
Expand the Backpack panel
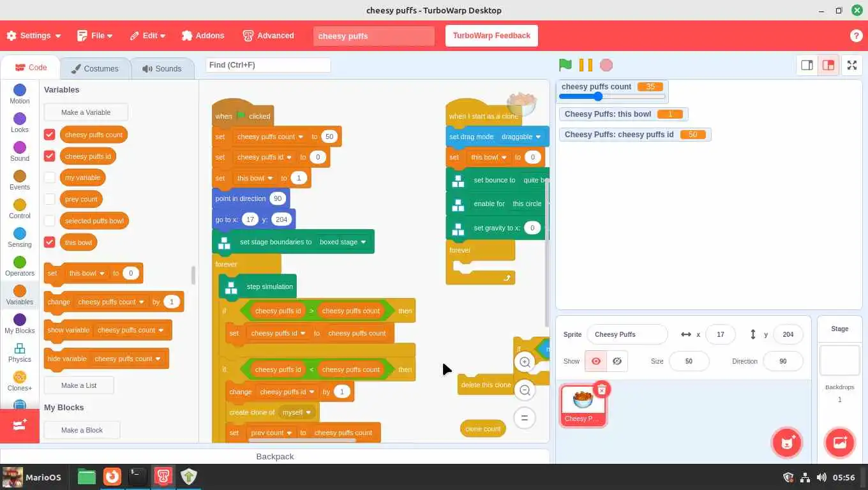pos(275,456)
